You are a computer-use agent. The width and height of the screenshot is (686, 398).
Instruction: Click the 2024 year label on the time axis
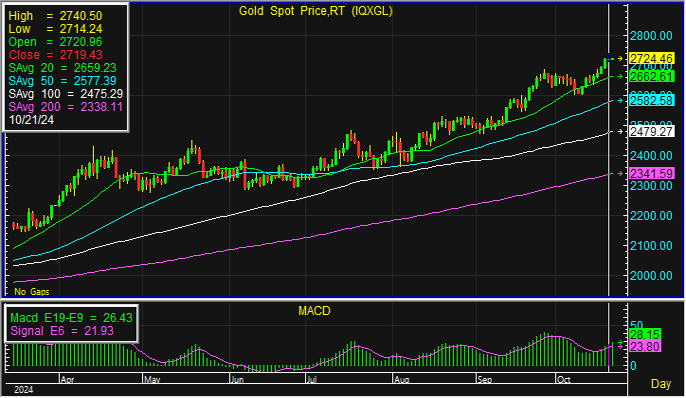pos(24,390)
